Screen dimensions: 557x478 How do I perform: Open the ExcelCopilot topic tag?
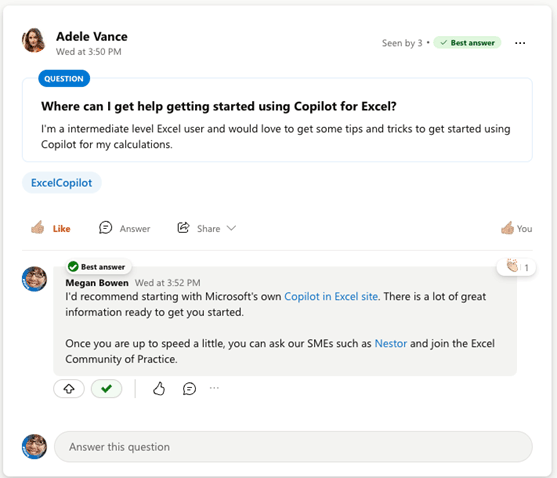click(x=62, y=183)
